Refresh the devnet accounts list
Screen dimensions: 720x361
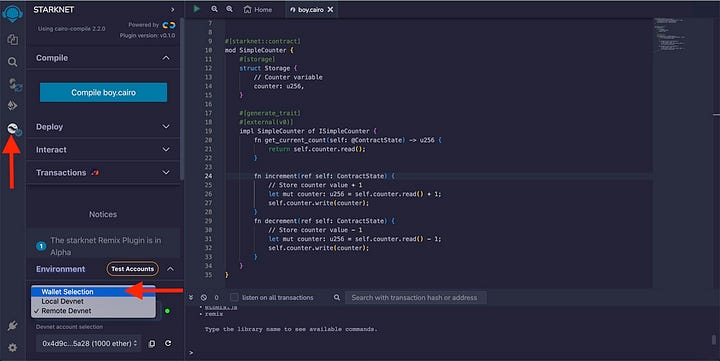click(x=168, y=343)
